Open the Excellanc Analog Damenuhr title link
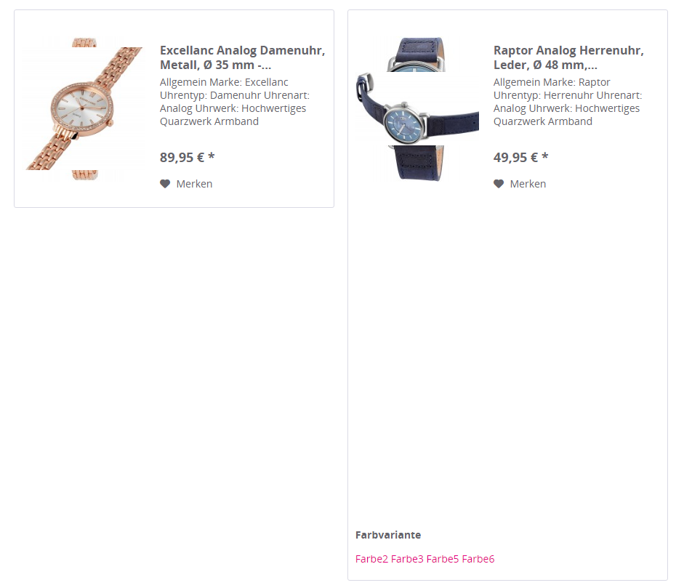Image resolution: width=700 pixels, height=588 pixels. point(242,57)
